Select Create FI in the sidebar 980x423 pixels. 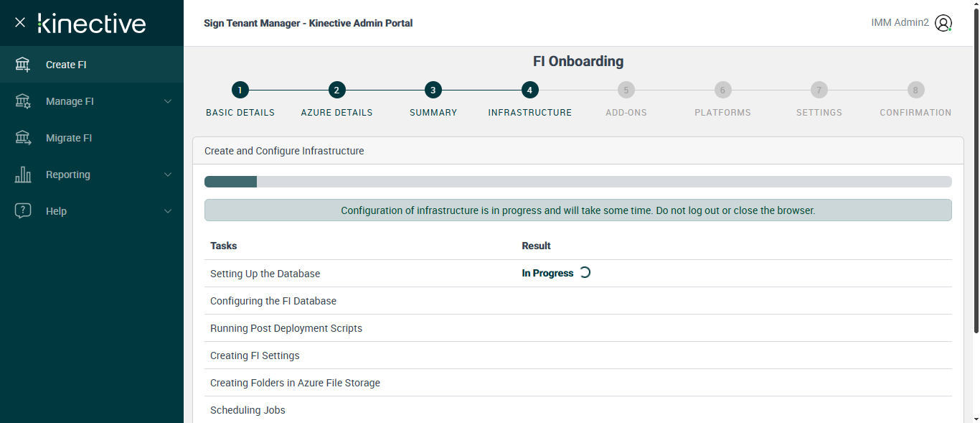point(66,65)
